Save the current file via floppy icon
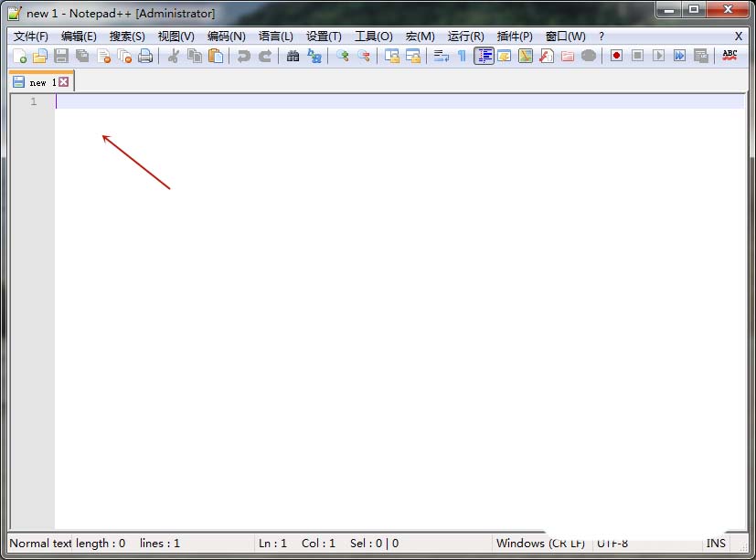The image size is (756, 560). (x=61, y=56)
